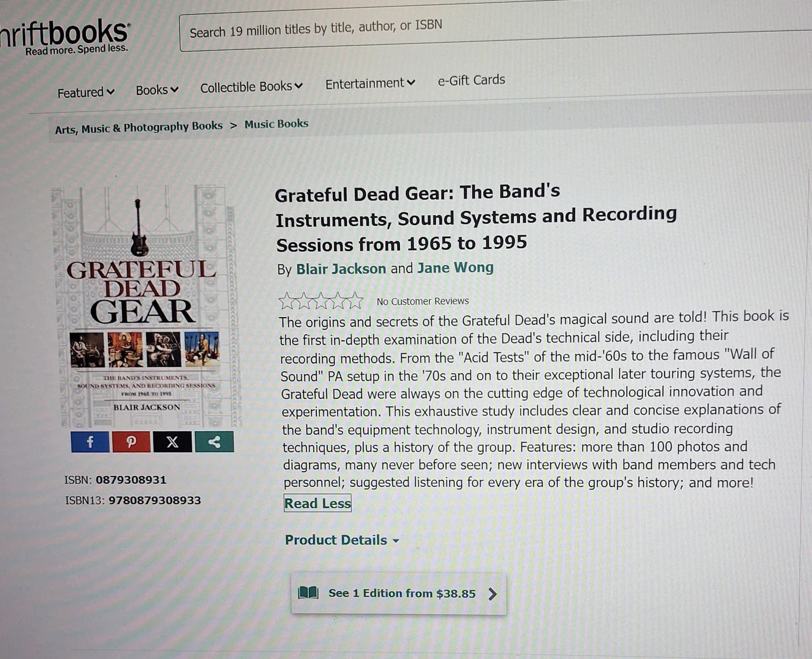Share book on Facebook icon
Viewport: 812px width, 659px height.
(90, 442)
